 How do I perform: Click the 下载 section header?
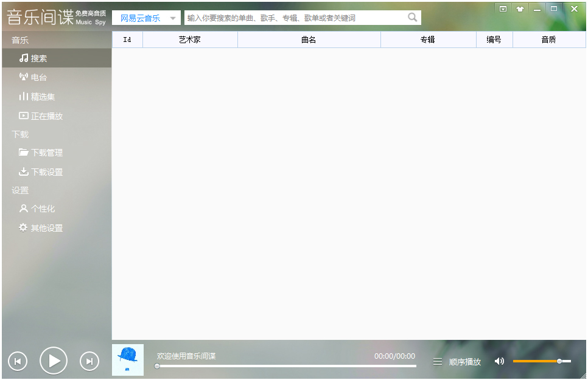19,134
